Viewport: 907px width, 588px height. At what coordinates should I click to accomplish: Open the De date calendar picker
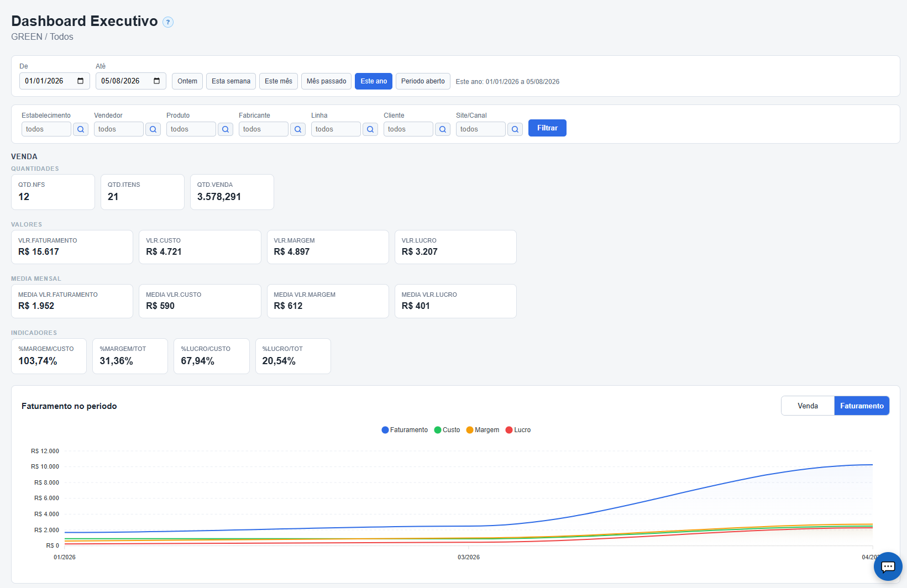tap(81, 81)
